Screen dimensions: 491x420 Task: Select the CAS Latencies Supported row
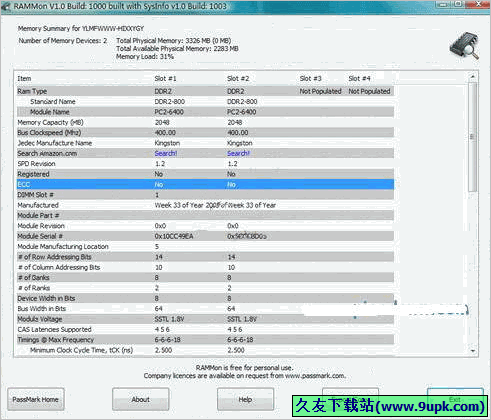205,329
